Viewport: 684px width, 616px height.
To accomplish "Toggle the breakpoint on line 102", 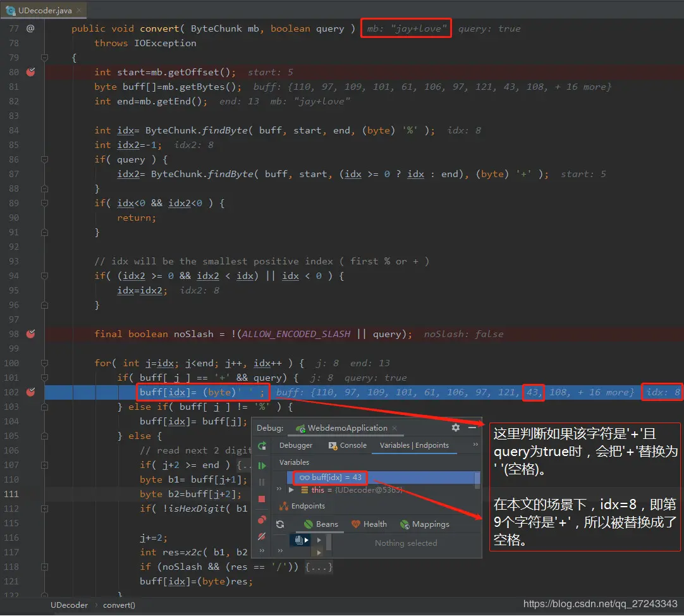I will point(30,392).
